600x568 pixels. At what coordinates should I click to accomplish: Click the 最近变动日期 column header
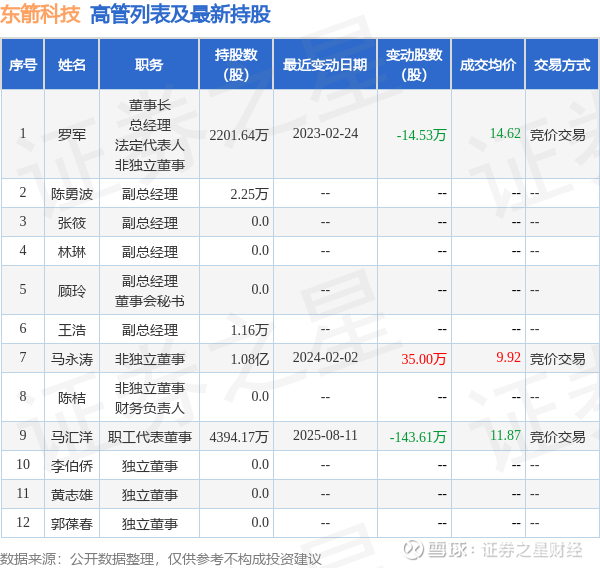325,64
